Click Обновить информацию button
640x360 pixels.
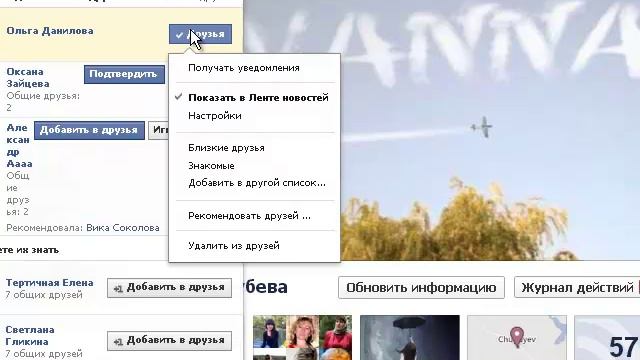[x=421, y=288]
